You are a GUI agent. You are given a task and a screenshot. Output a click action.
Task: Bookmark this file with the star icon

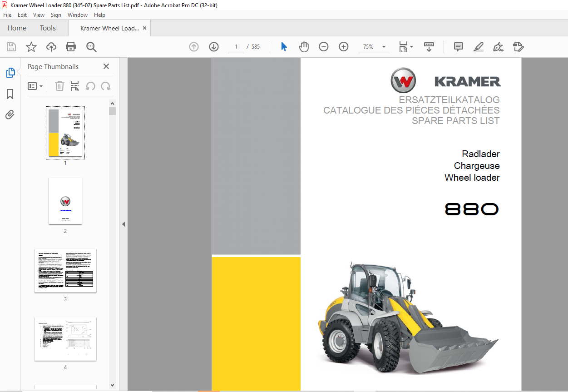click(31, 47)
